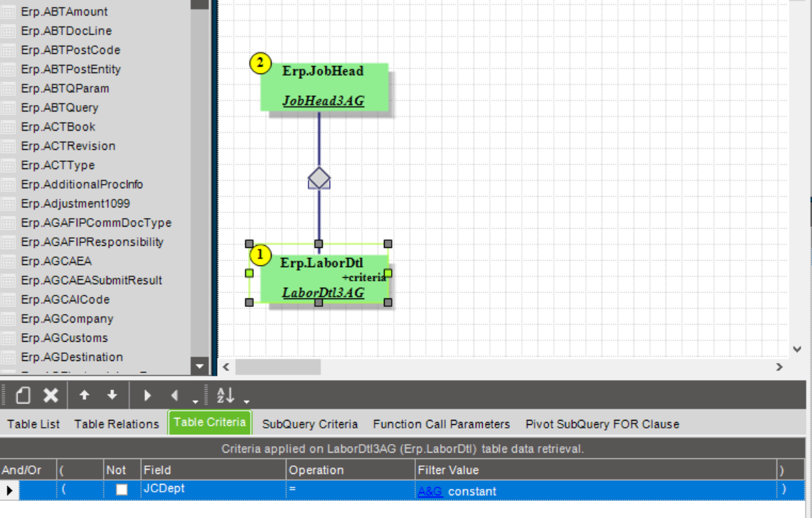Move criteria row down arrow
The width and height of the screenshot is (812, 518).
pos(112,395)
